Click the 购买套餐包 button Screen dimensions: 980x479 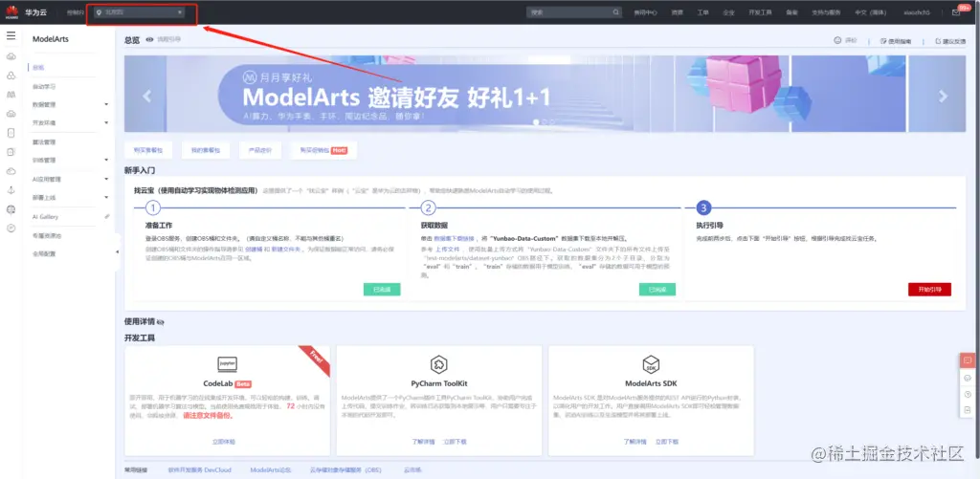[148, 150]
